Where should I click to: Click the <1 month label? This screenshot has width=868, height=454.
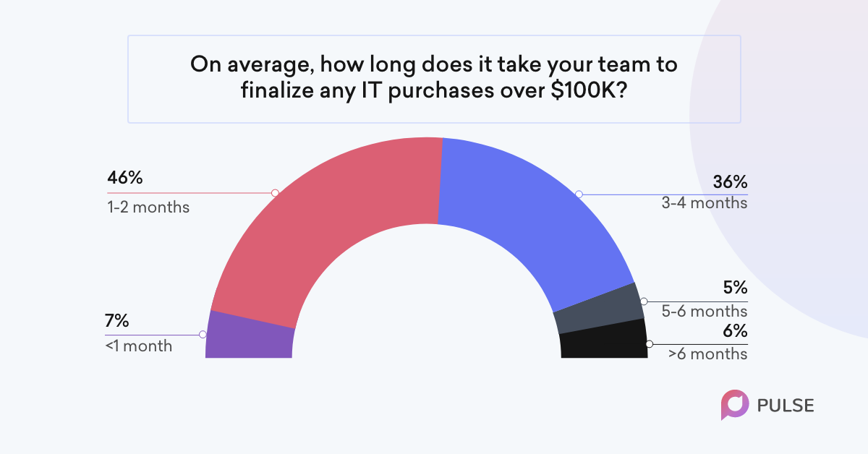[139, 346]
